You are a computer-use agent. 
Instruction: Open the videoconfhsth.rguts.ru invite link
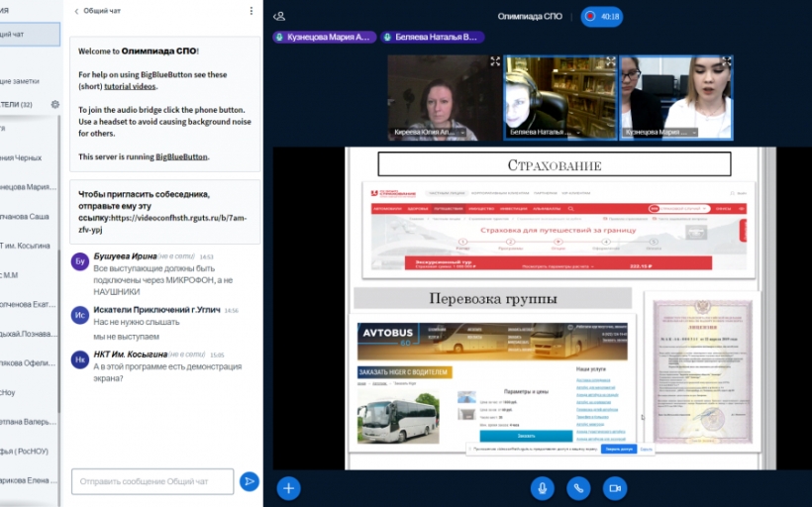[162, 223]
